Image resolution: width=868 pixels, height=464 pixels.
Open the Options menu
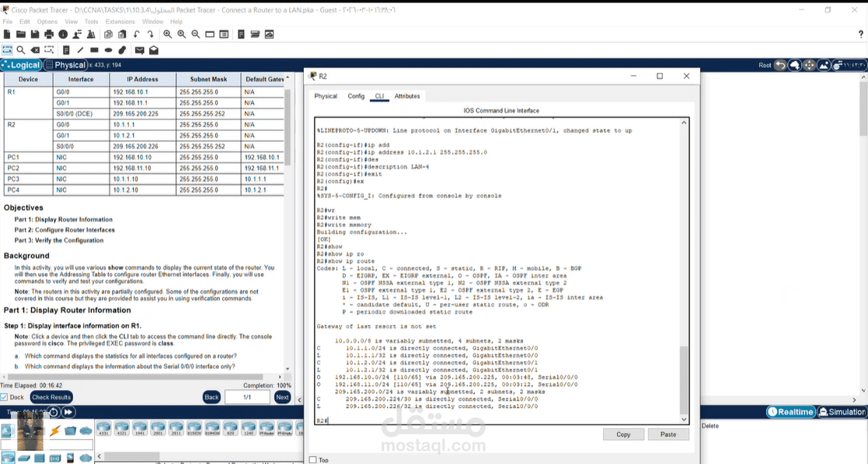point(47,22)
